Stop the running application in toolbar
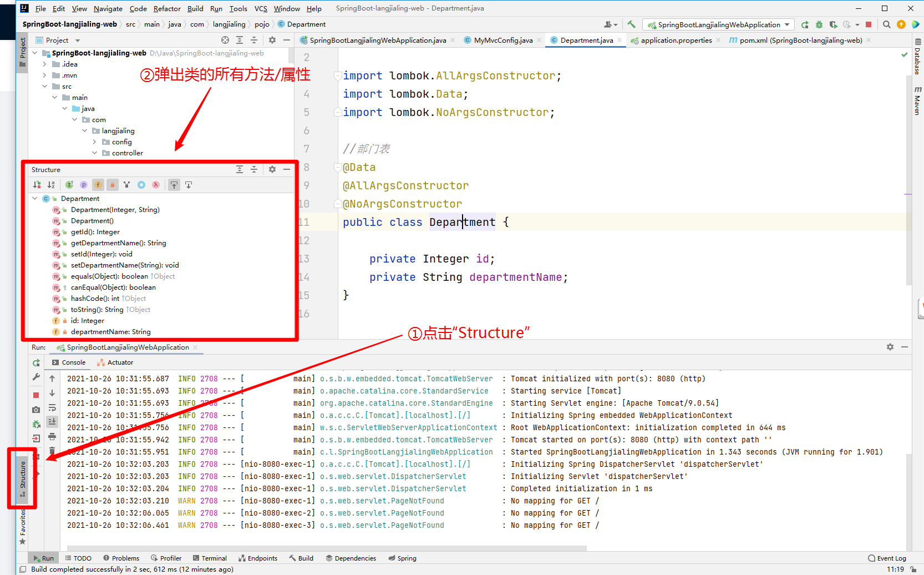The image size is (924, 575). [869, 24]
